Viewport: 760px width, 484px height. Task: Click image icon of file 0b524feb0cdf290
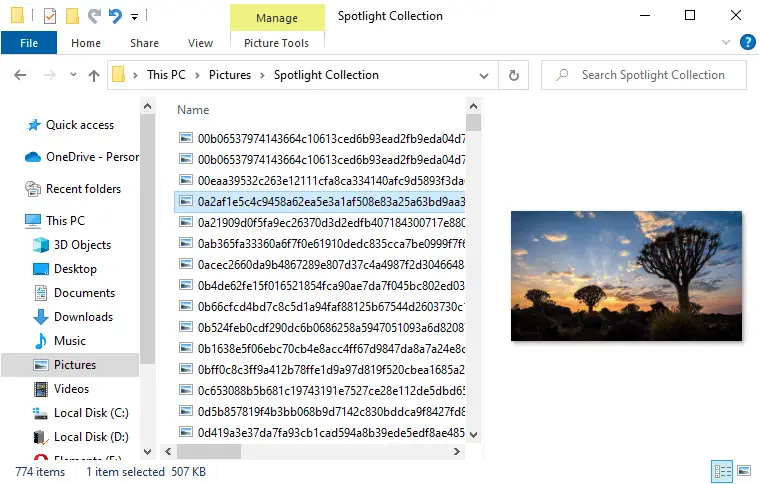click(186, 327)
